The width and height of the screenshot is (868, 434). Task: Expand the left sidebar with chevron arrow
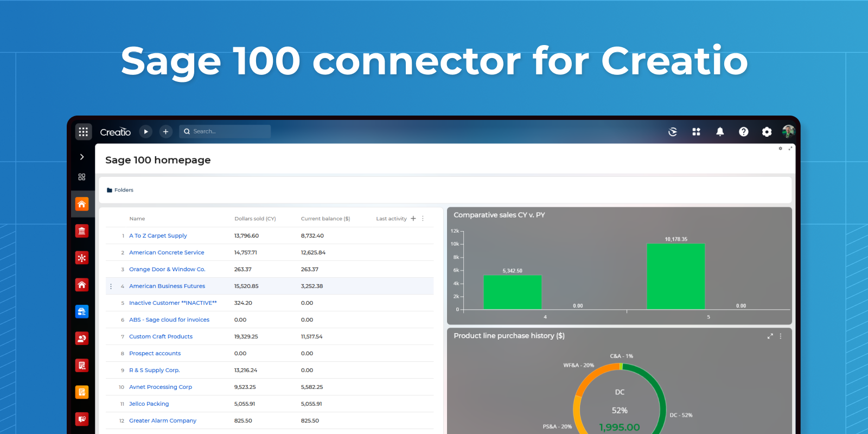coord(82,157)
